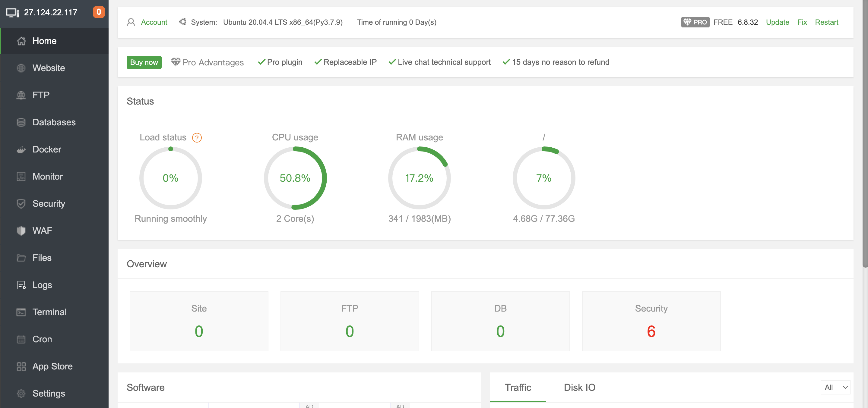
Task: Click the Buy now button
Action: (144, 62)
